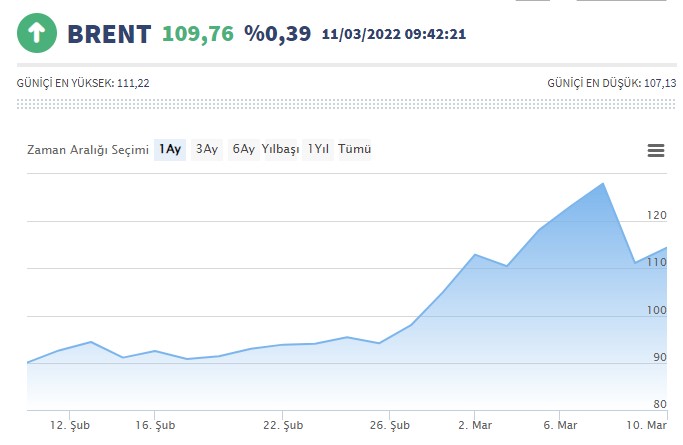Image resolution: width=683 pixels, height=445 pixels.
Task: Select the Tümü time range
Action: [x=355, y=149]
